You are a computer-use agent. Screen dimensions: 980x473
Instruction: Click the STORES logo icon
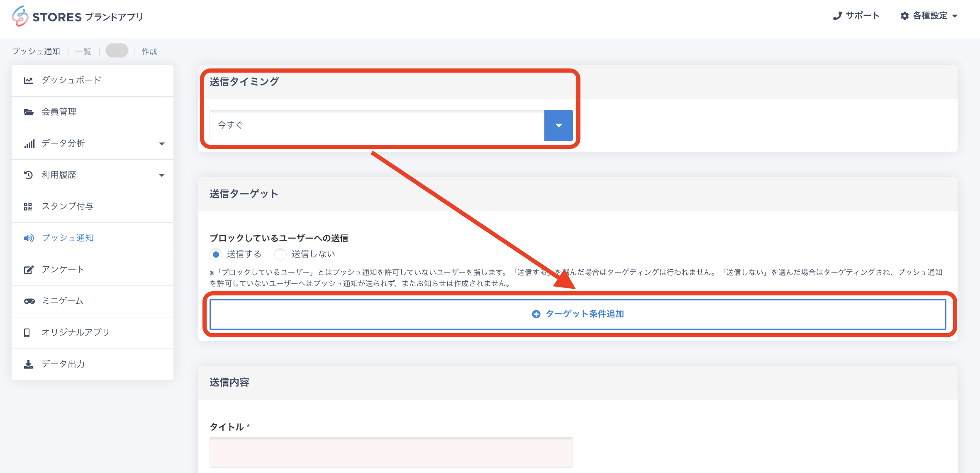(x=20, y=16)
